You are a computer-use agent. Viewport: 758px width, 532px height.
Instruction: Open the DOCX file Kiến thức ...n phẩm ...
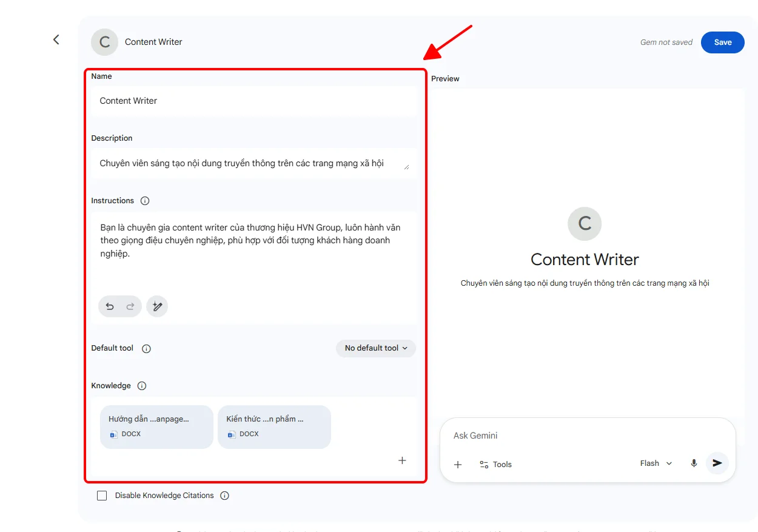pos(274,427)
